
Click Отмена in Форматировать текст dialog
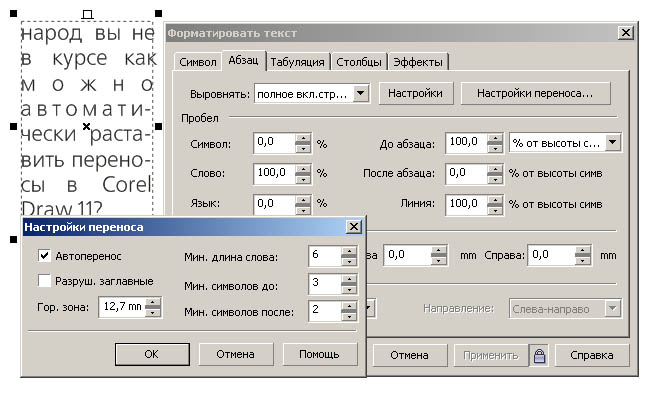click(x=410, y=355)
